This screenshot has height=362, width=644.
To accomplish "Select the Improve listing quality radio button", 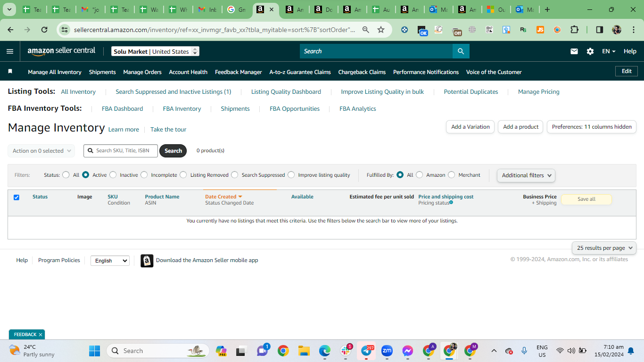I will coord(291,175).
